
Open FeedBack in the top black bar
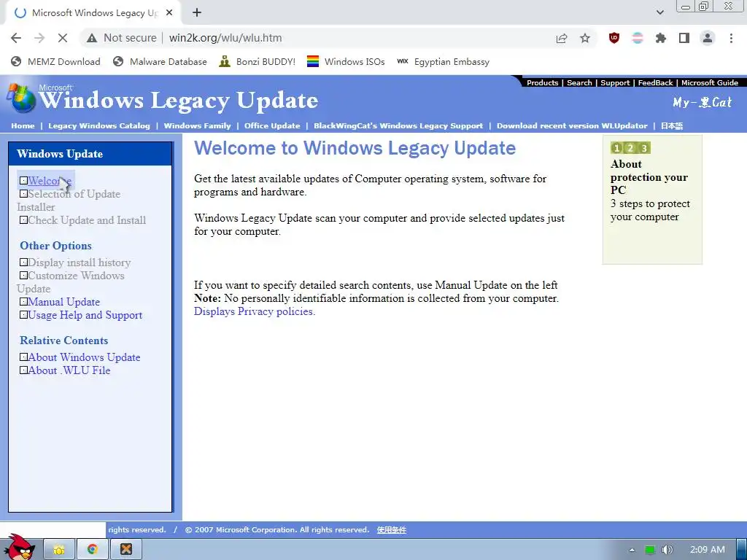click(x=656, y=83)
